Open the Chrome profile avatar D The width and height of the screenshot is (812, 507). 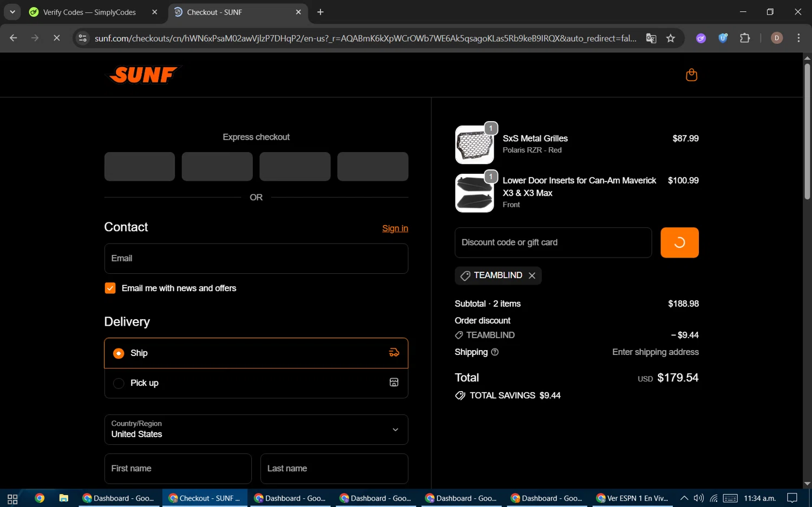(x=777, y=38)
